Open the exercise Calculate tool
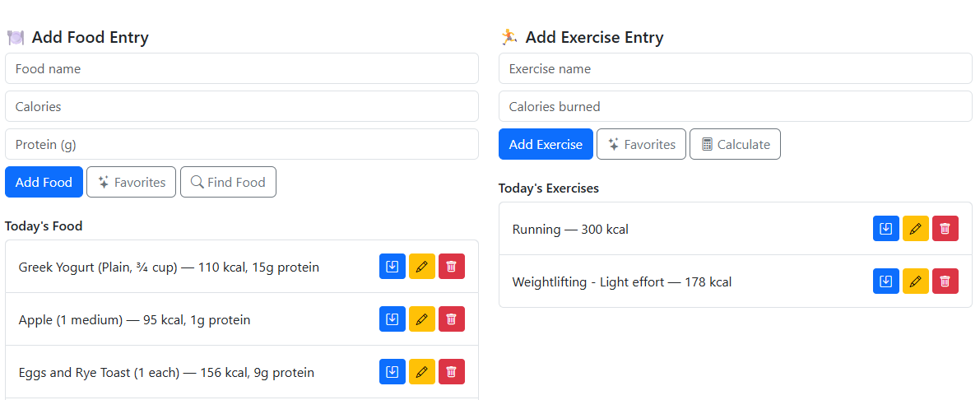 735,144
